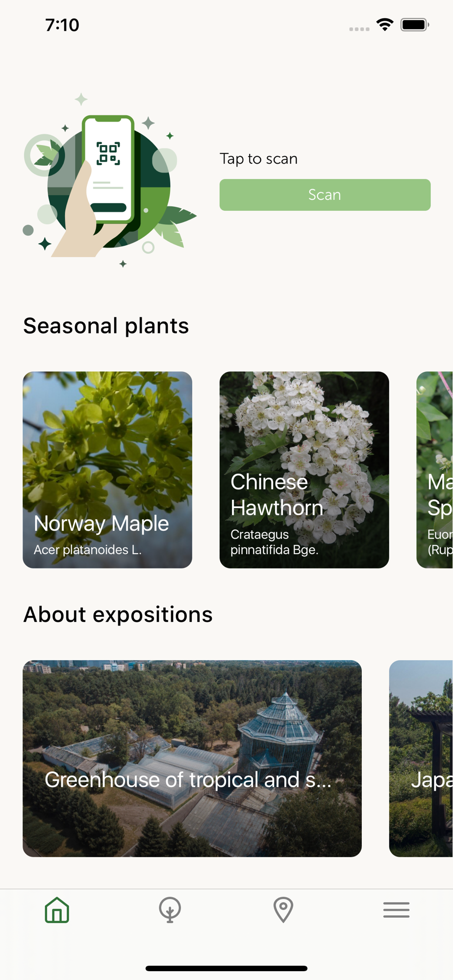453x980 pixels.
Task: Tap the Seasonal plants heading
Action: click(106, 326)
